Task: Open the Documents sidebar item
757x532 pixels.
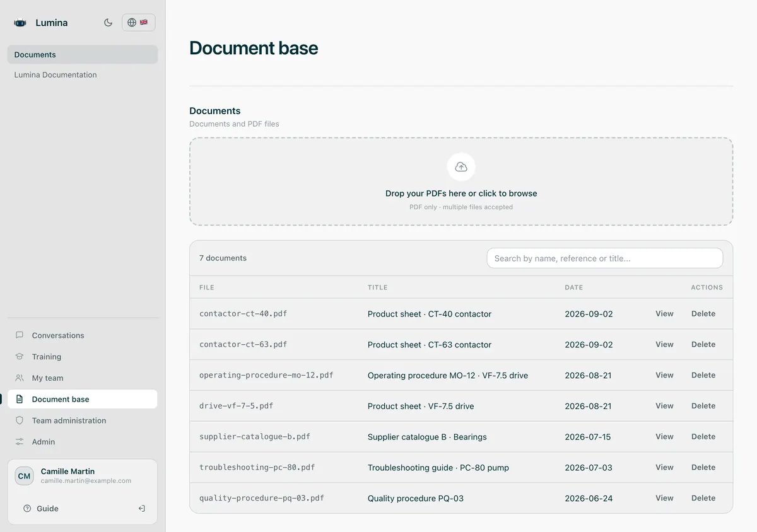Action: coord(83,55)
